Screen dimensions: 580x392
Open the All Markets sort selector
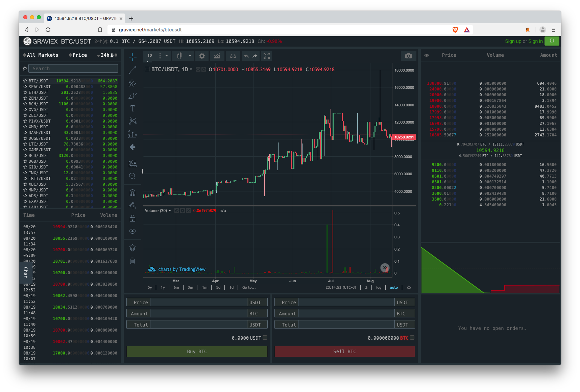pyautogui.click(x=41, y=55)
